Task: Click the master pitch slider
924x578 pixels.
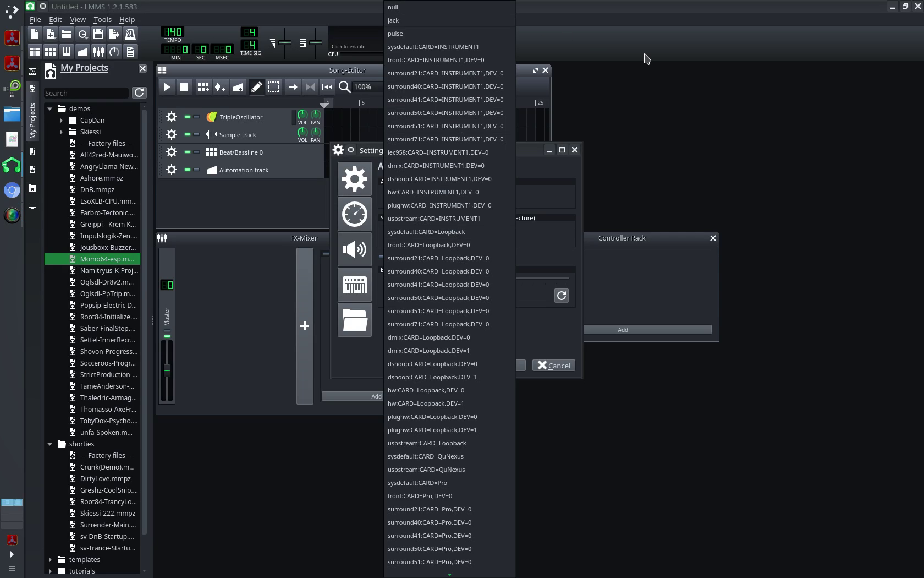Action: 316,42
